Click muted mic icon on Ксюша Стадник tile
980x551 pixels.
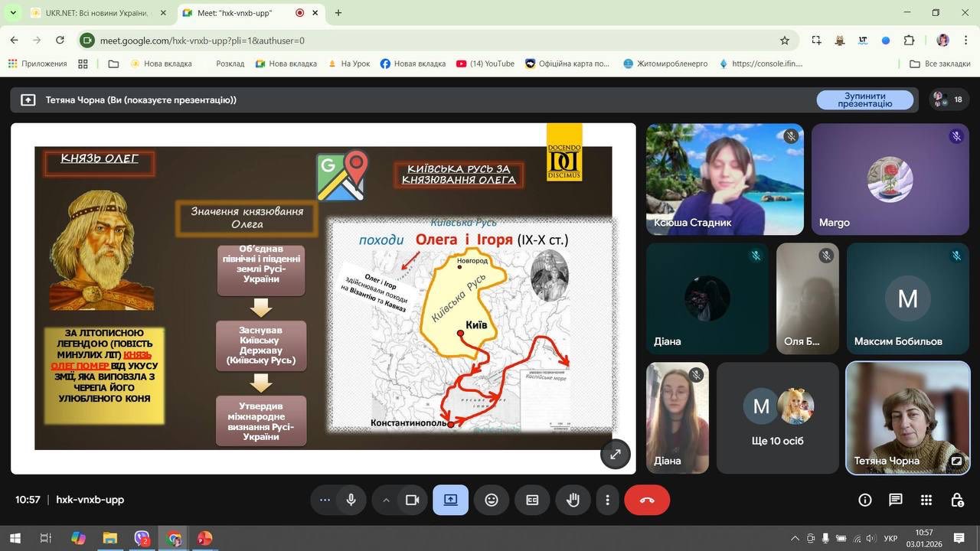point(791,136)
